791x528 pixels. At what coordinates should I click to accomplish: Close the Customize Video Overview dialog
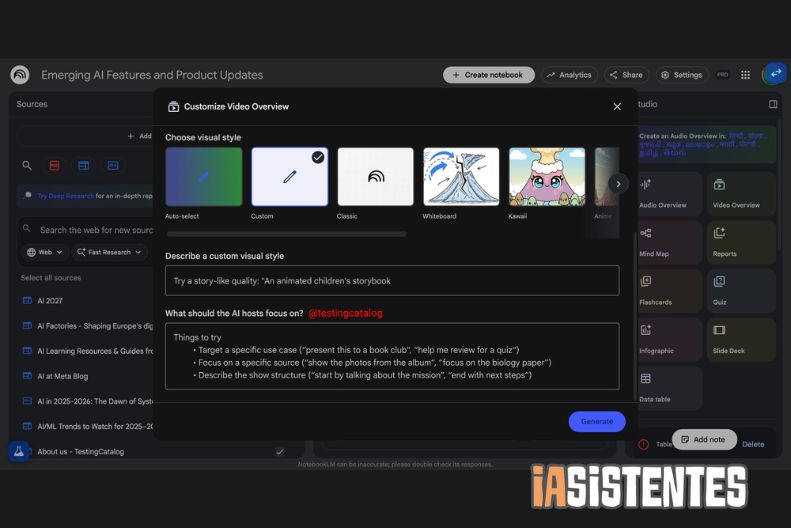pyautogui.click(x=617, y=106)
